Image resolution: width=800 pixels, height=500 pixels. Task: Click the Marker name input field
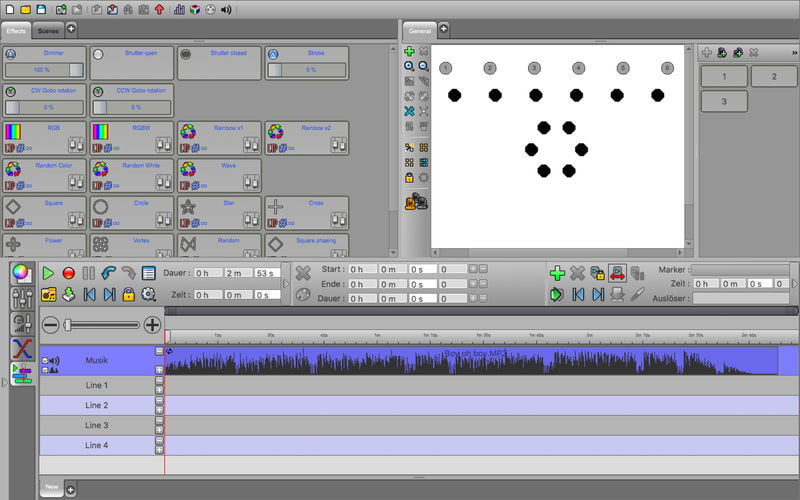point(740,269)
